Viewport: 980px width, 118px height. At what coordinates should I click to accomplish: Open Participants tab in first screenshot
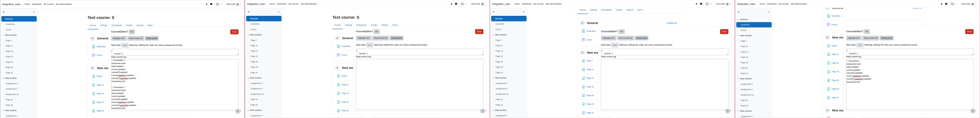[117, 25]
